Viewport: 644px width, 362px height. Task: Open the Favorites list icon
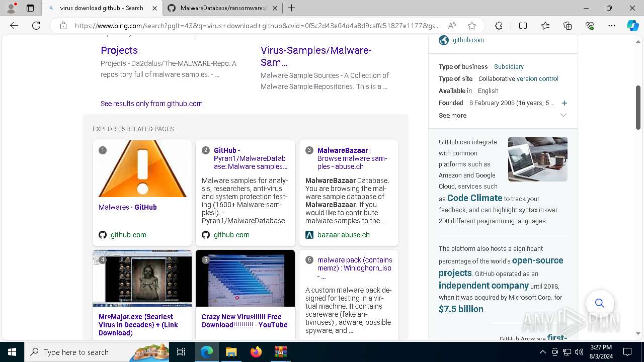[545, 26]
